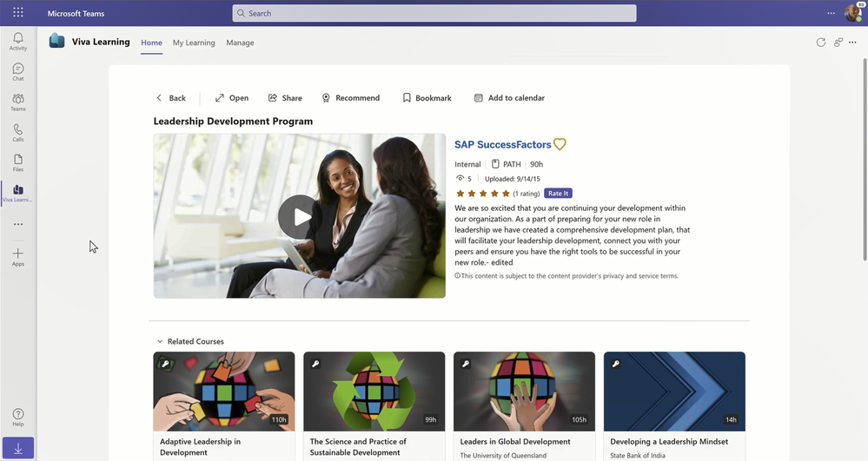Play the Leadership Development Program video

300,216
